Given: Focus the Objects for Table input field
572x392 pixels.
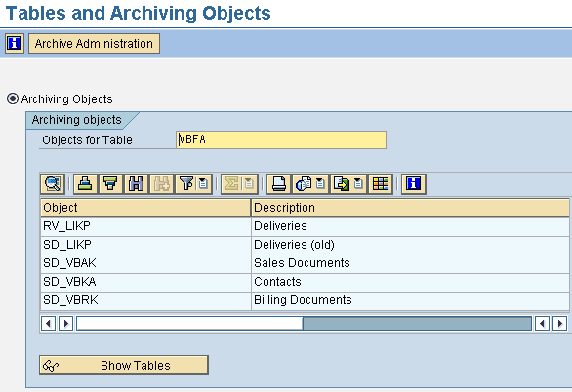Looking at the screenshot, I should pos(281,139).
